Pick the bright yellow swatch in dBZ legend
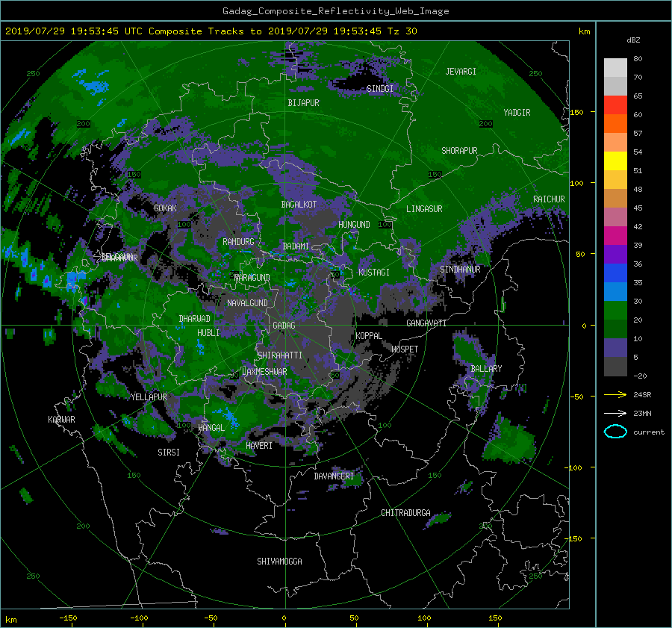This screenshot has height=628, width=672. coord(615,161)
